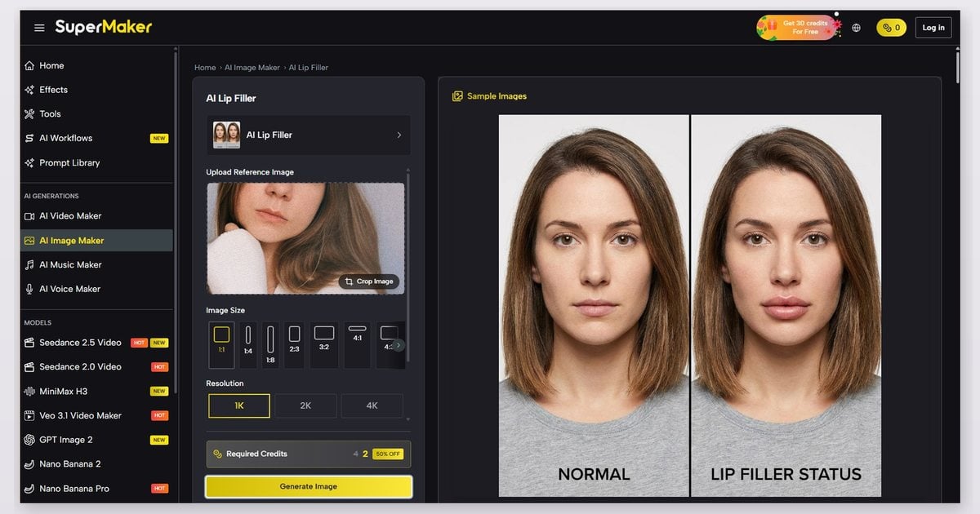Click the Required Credits coin icon
This screenshot has height=514, width=980.
[218, 454]
